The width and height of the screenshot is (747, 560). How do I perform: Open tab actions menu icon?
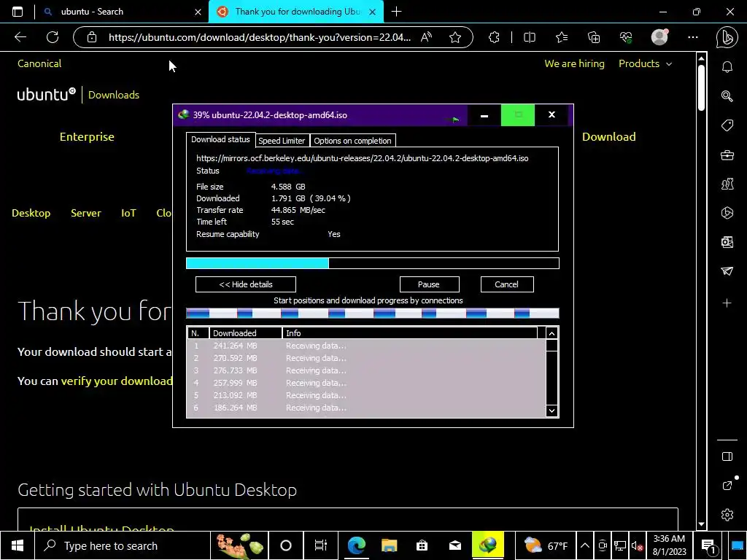(x=18, y=12)
